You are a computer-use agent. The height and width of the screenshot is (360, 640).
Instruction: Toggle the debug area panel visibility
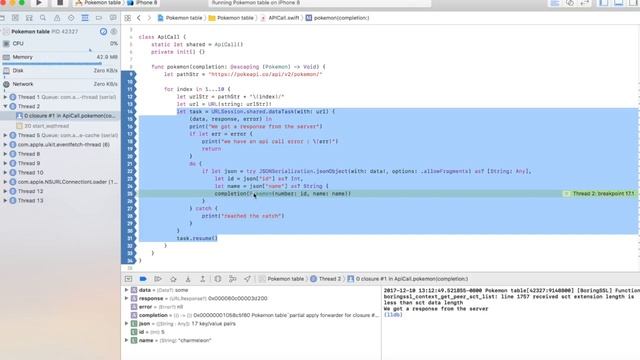[619, 3]
